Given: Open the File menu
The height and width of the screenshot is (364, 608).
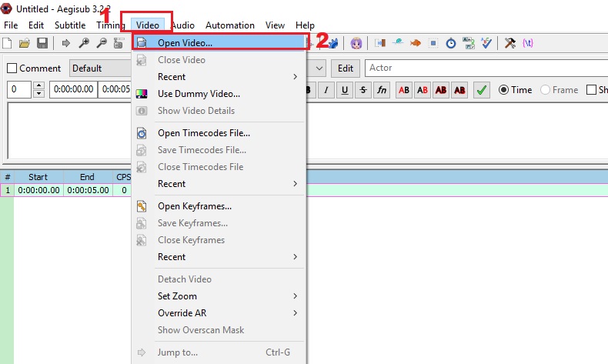Looking at the screenshot, I should pyautogui.click(x=11, y=25).
